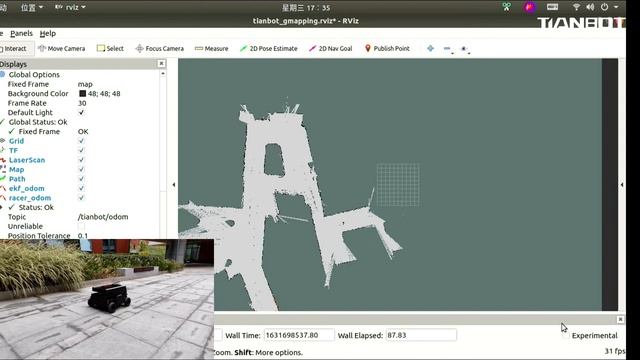Click the Fixed Frame OK status row
The width and height of the screenshot is (640, 360).
click(x=39, y=131)
